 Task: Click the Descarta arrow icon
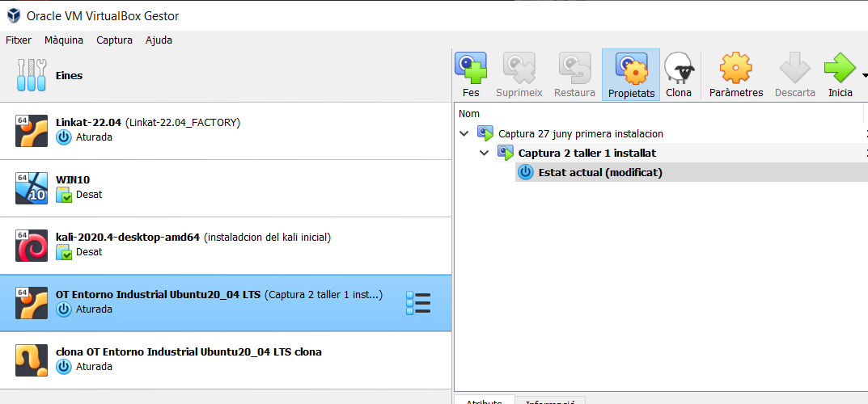click(795, 68)
